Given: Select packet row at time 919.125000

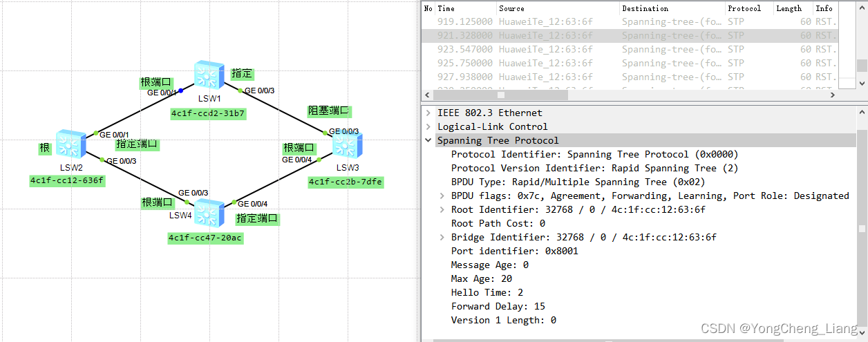Looking at the screenshot, I should coord(630,21).
